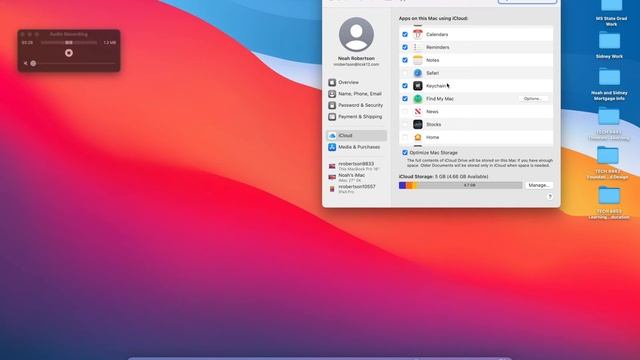
Task: Open the MS State Grad Work folder
Action: [x=611, y=12]
